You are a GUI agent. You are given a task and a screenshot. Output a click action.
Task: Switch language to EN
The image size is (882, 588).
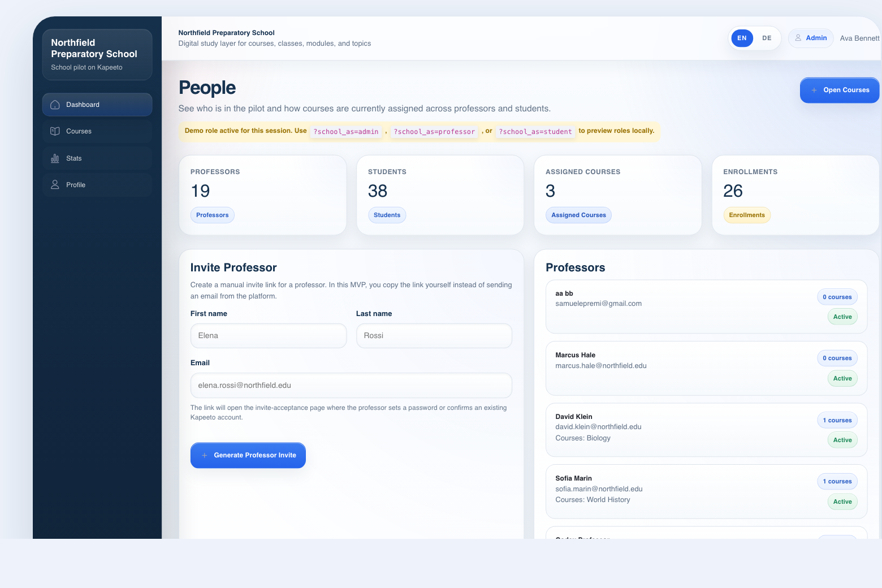click(x=742, y=38)
